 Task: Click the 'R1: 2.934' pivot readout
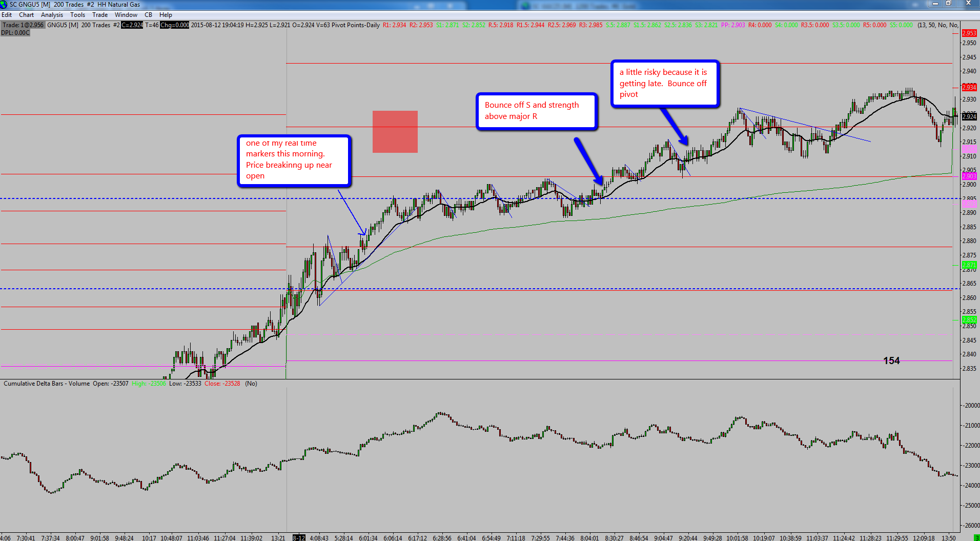394,25
